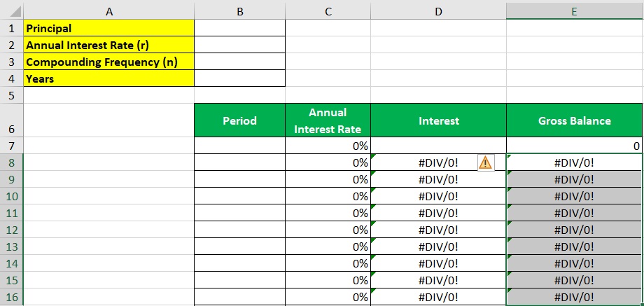Select column A header

[108, 11]
